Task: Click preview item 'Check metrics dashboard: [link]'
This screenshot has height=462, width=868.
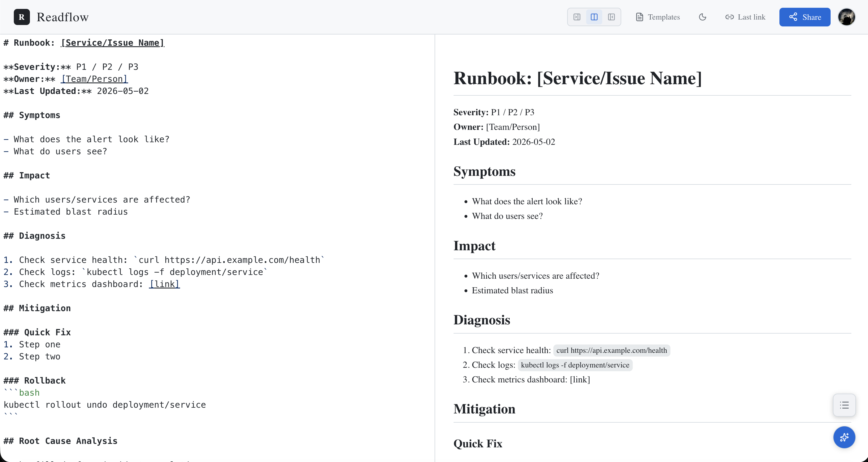Action: coord(531,379)
